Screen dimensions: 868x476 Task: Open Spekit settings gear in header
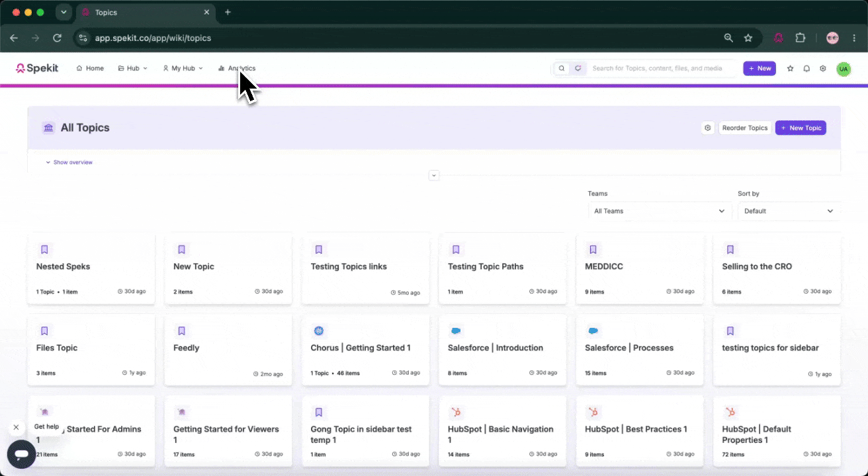pos(823,68)
